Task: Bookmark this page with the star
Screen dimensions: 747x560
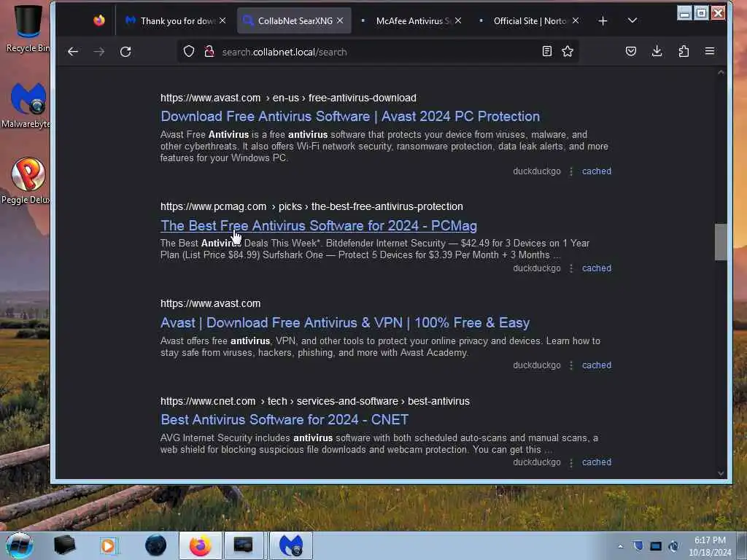Action: [x=568, y=52]
